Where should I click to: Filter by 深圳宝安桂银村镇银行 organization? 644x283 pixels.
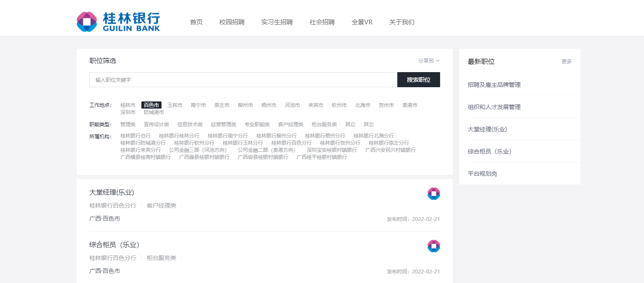pos(331,150)
